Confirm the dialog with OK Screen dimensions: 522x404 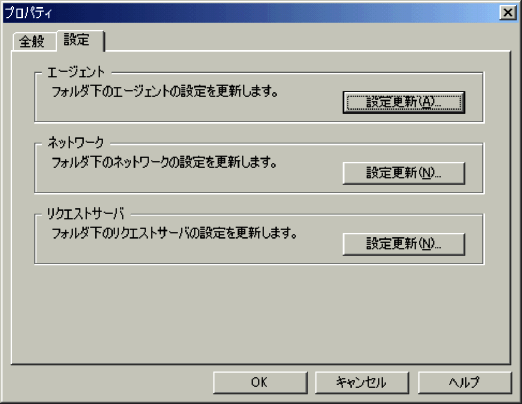point(260,382)
